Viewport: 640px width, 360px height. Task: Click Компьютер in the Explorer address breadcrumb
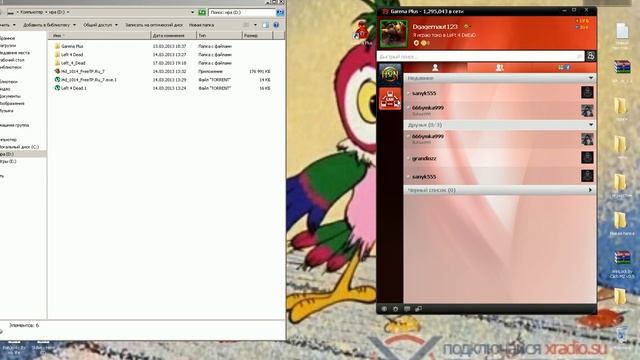(31, 12)
